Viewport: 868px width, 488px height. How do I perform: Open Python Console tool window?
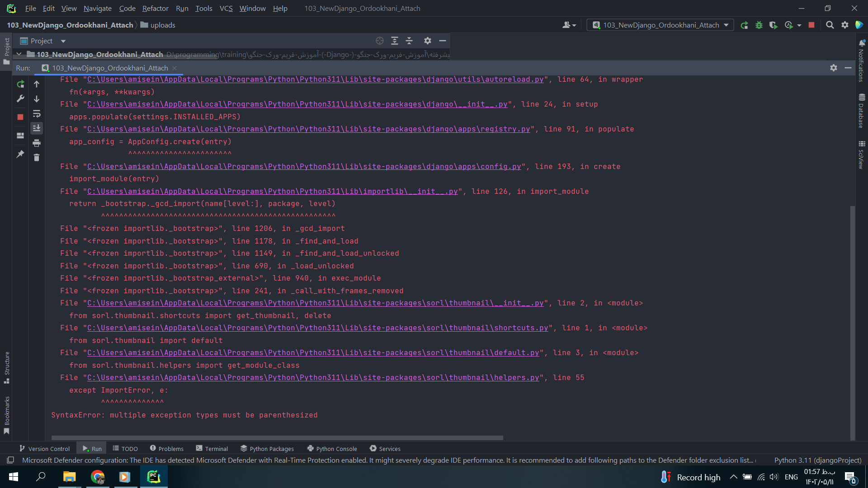(332, 449)
